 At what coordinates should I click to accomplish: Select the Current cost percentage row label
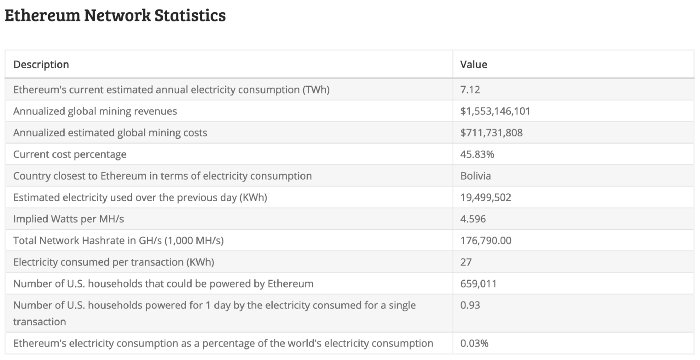(70, 154)
